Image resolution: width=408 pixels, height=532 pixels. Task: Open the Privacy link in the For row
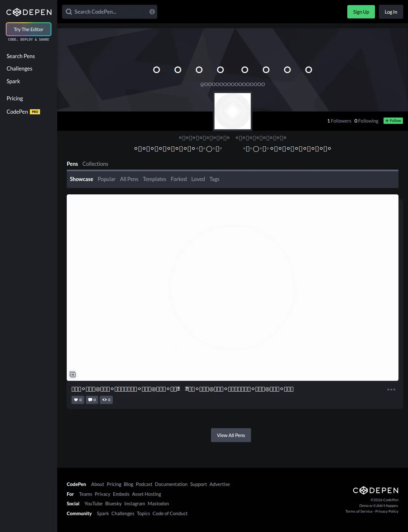tap(102, 494)
